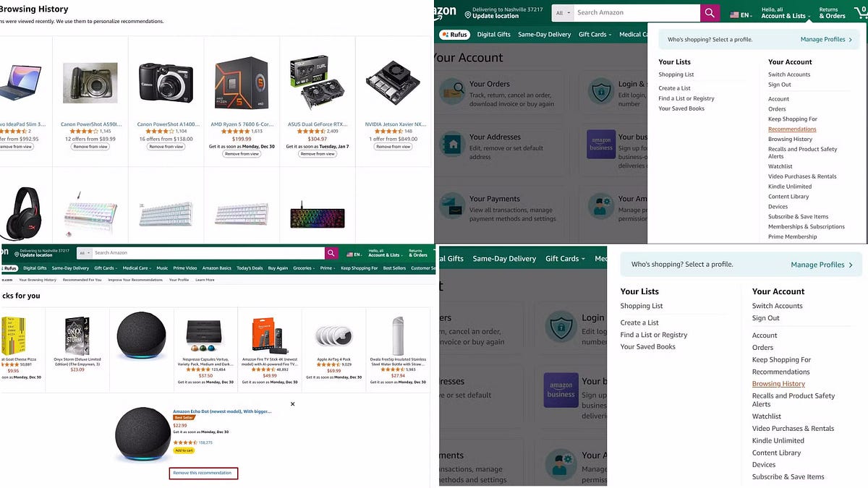Viewport: 868px width, 488px height.
Task: Open Today's Deals in the navigation bar
Action: click(x=250, y=268)
